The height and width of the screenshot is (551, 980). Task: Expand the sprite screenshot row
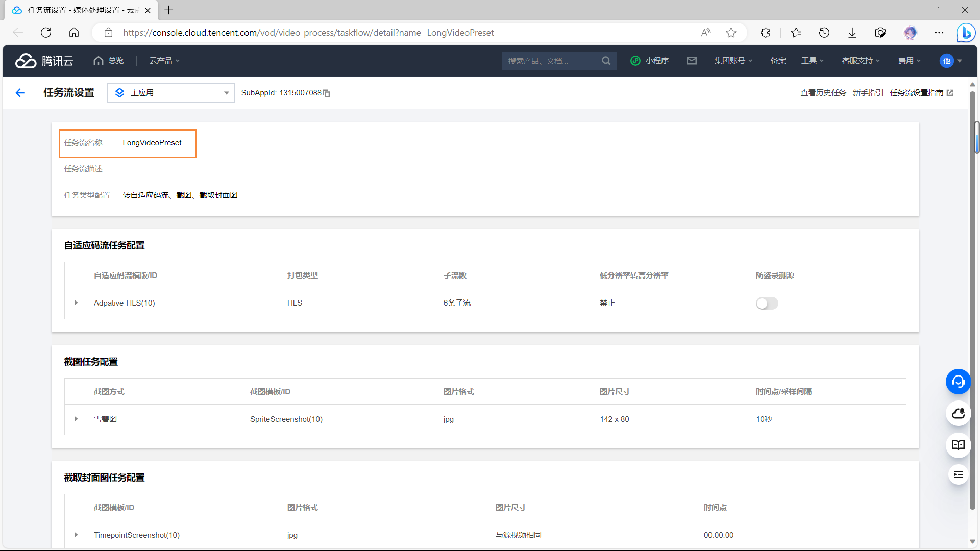point(76,419)
